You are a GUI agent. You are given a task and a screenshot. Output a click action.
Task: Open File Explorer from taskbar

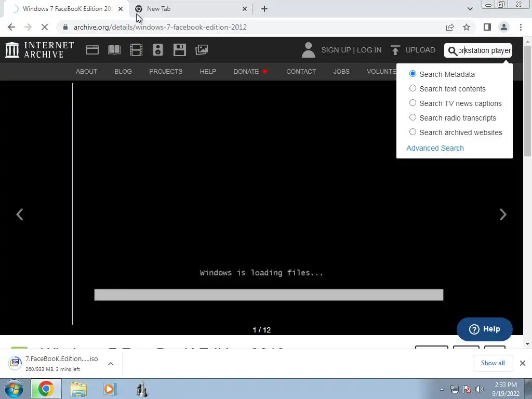click(78, 389)
